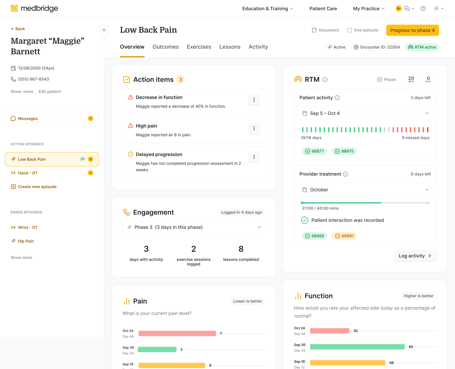Click the patient activity day tracker bar
Image resolution: width=455 pixels, height=369 pixels.
point(365,130)
